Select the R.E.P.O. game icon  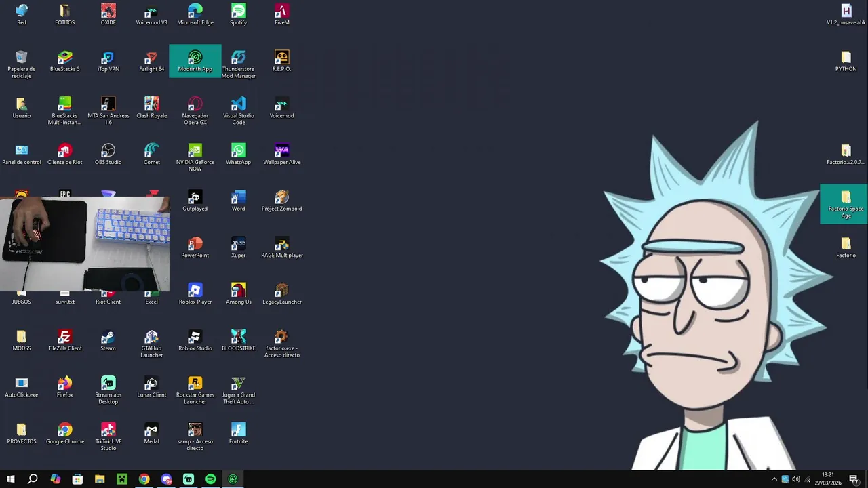coord(282,61)
